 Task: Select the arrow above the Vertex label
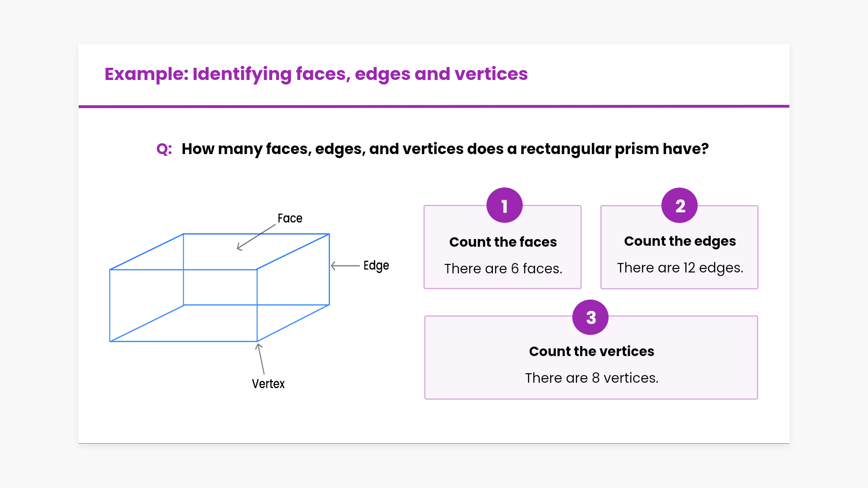point(260,359)
